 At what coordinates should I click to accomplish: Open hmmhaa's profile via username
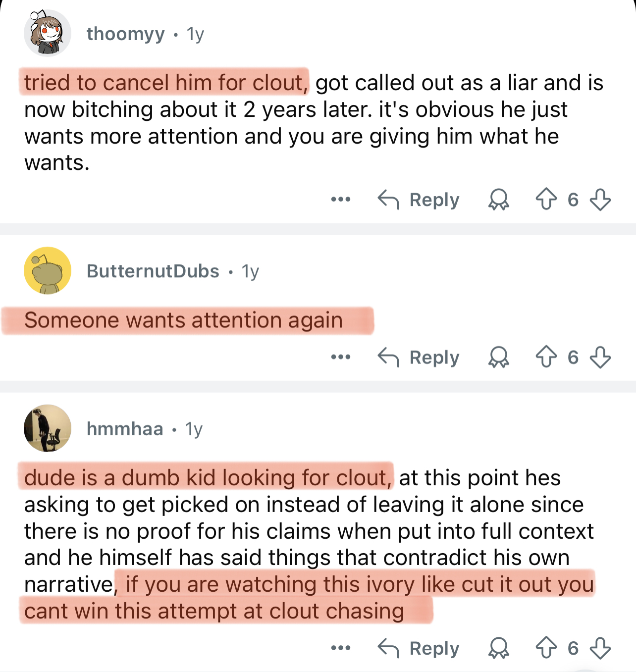tap(125, 428)
